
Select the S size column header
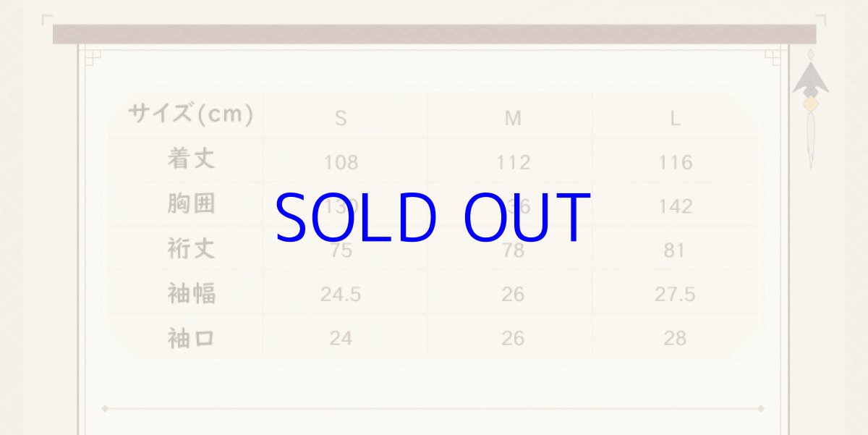pos(341,119)
